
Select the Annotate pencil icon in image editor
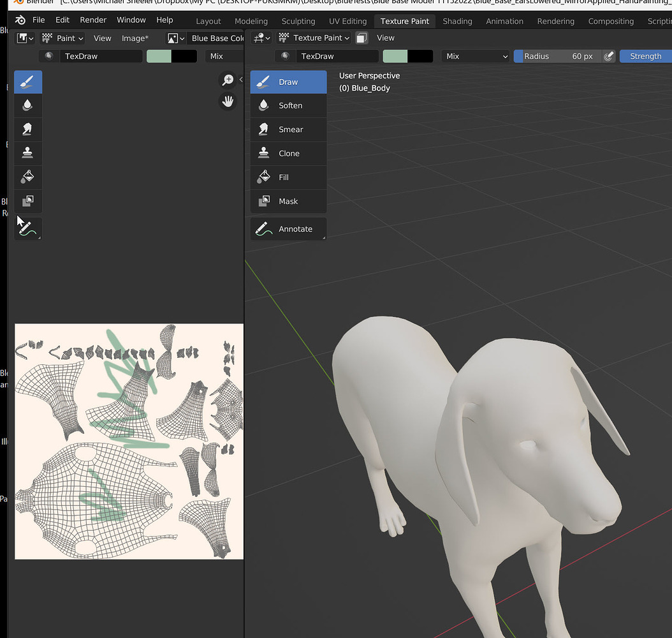pyautogui.click(x=28, y=228)
